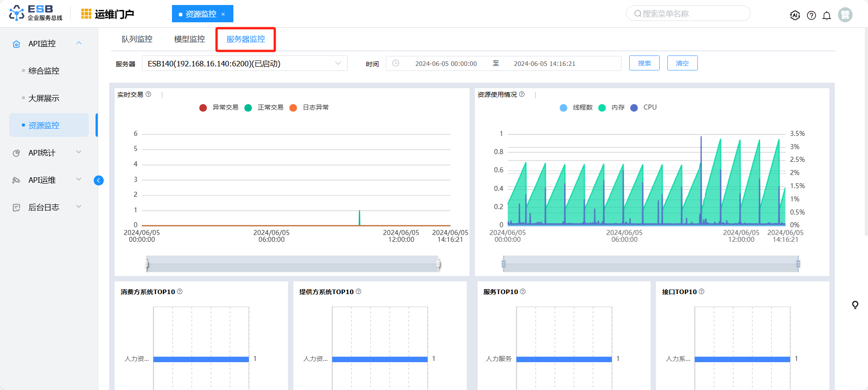Open the help question mark icon

coord(811,15)
